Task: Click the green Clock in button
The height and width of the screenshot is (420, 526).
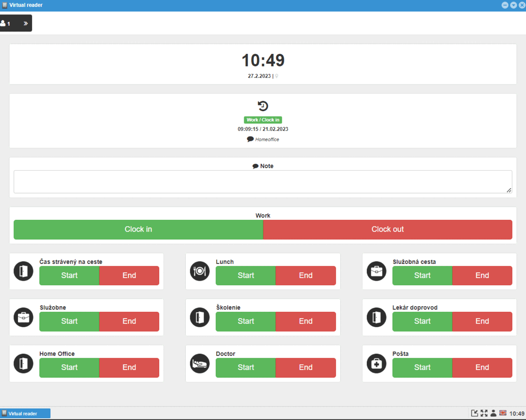Action: (138, 229)
